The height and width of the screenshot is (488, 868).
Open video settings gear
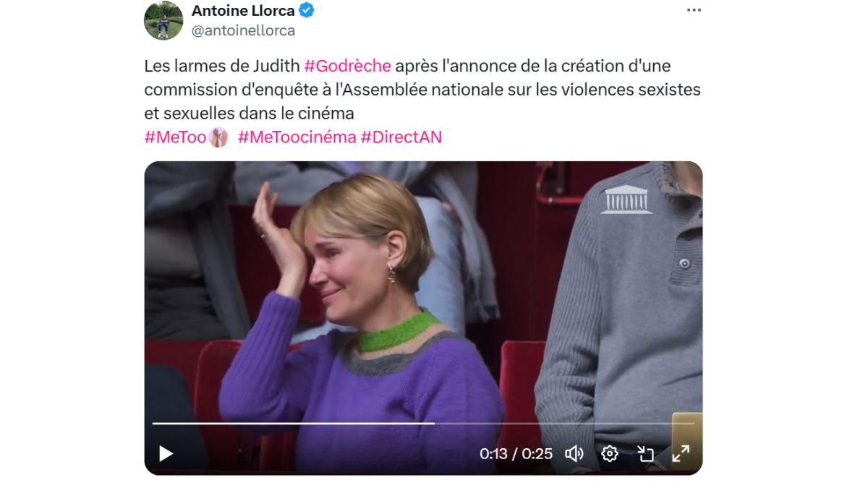pyautogui.click(x=610, y=453)
